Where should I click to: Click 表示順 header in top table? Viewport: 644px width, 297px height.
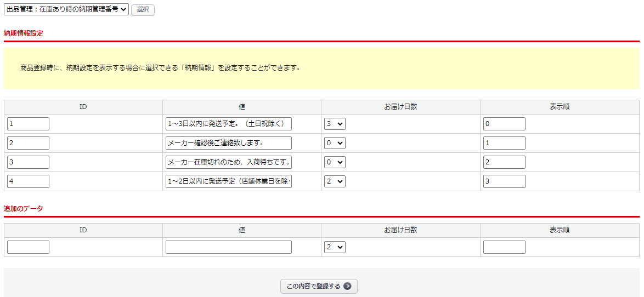point(560,107)
